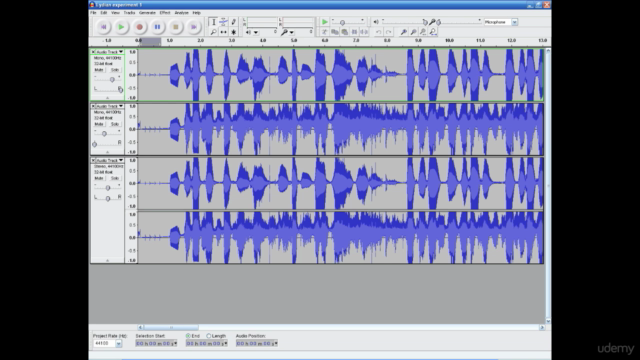This screenshot has width=640, height=360.
Task: Select the I-beam Selection tool
Action: pos(213,22)
